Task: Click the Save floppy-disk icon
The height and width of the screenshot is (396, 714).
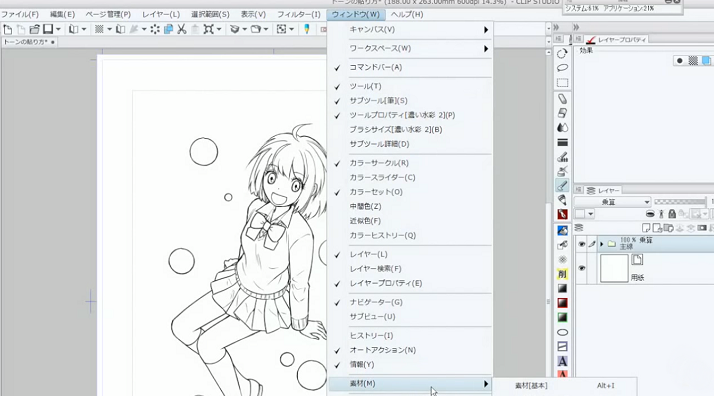Action: (x=48, y=30)
